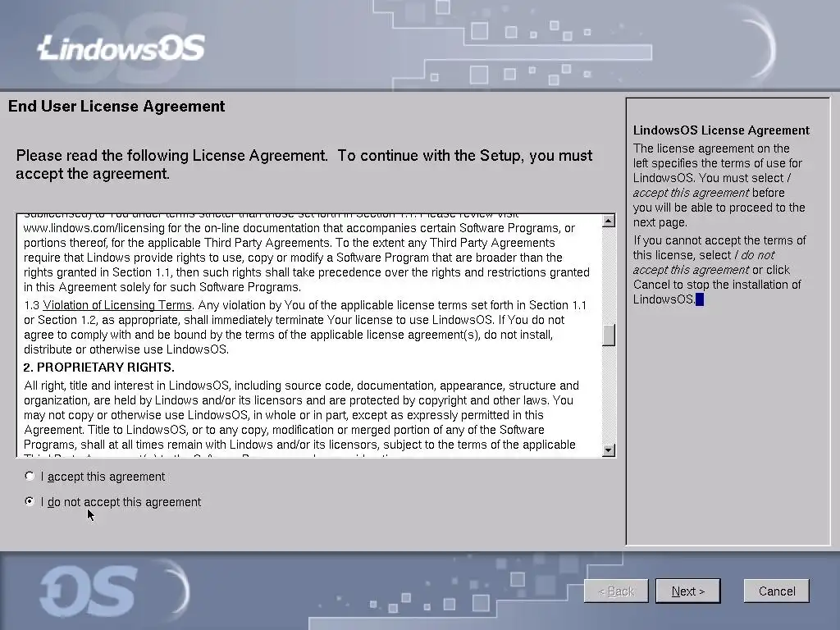Click the 'If you cannot accept the terms' paragraph
This screenshot has width=840, height=630.
tap(719, 269)
